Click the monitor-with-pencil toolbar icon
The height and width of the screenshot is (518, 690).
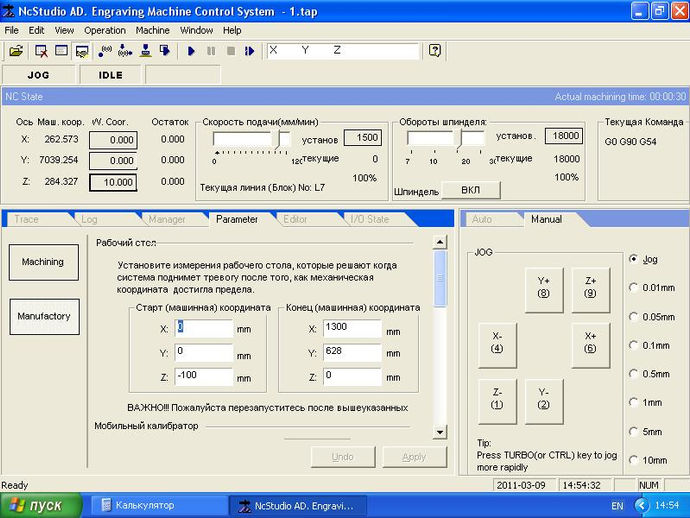click(x=82, y=51)
